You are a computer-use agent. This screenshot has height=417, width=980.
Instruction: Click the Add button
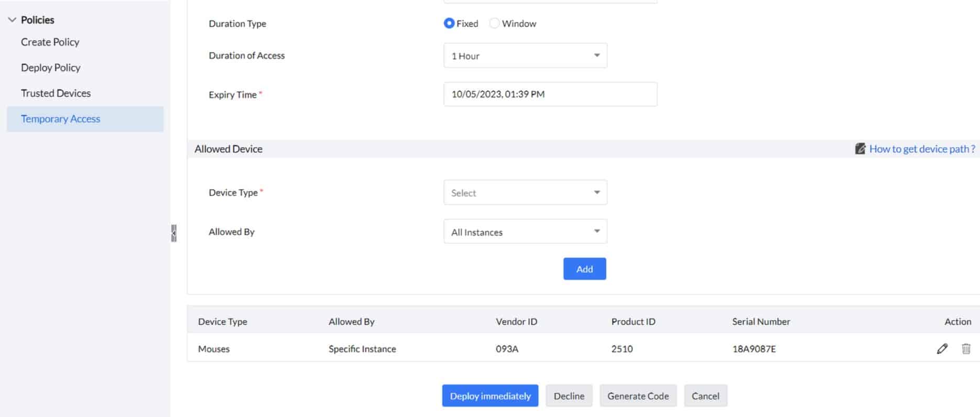[x=584, y=269]
